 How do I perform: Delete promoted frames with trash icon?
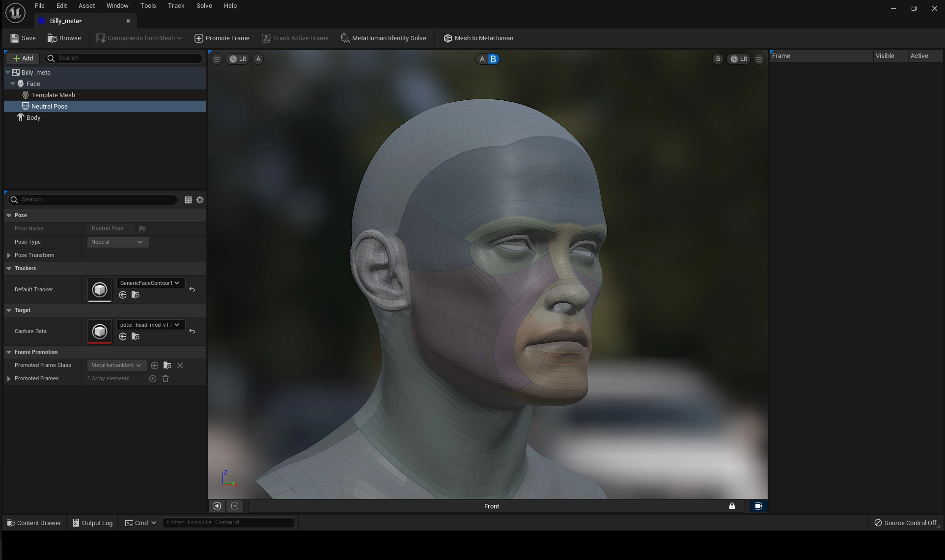(x=166, y=379)
